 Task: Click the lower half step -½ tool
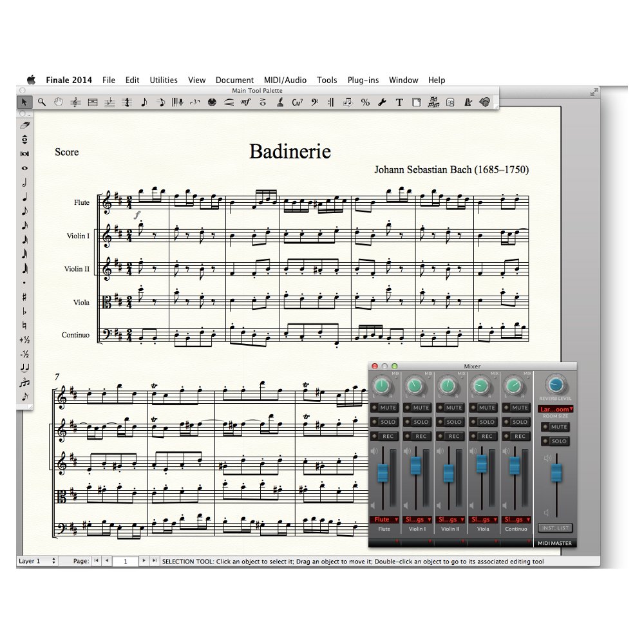(x=24, y=354)
